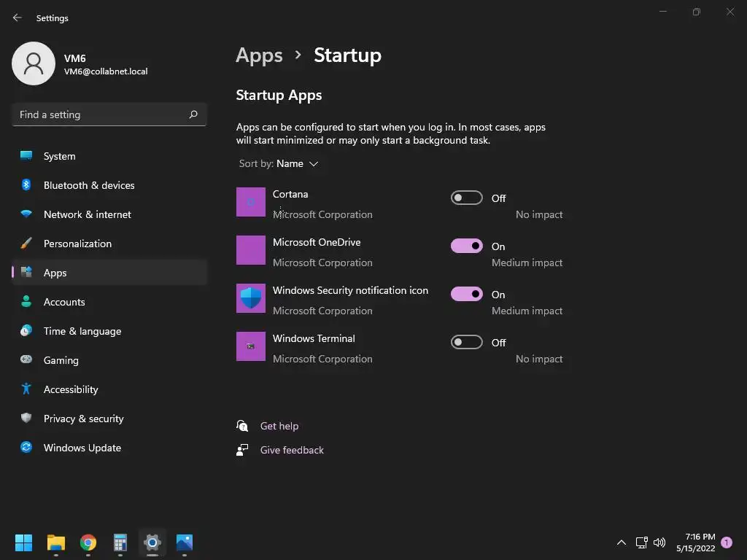Screen dimensions: 747x560
Task: Click the Startup breadcrumb title
Action: coord(347,55)
